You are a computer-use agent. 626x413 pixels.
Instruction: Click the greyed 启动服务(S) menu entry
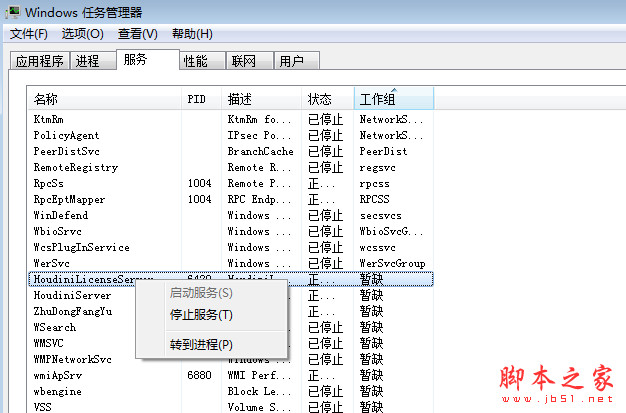point(226,293)
